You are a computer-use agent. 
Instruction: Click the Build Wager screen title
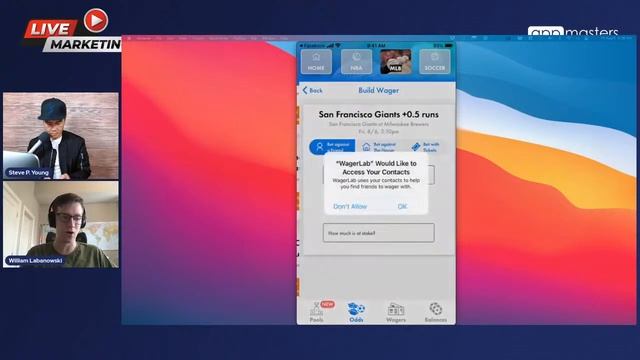pyautogui.click(x=378, y=91)
